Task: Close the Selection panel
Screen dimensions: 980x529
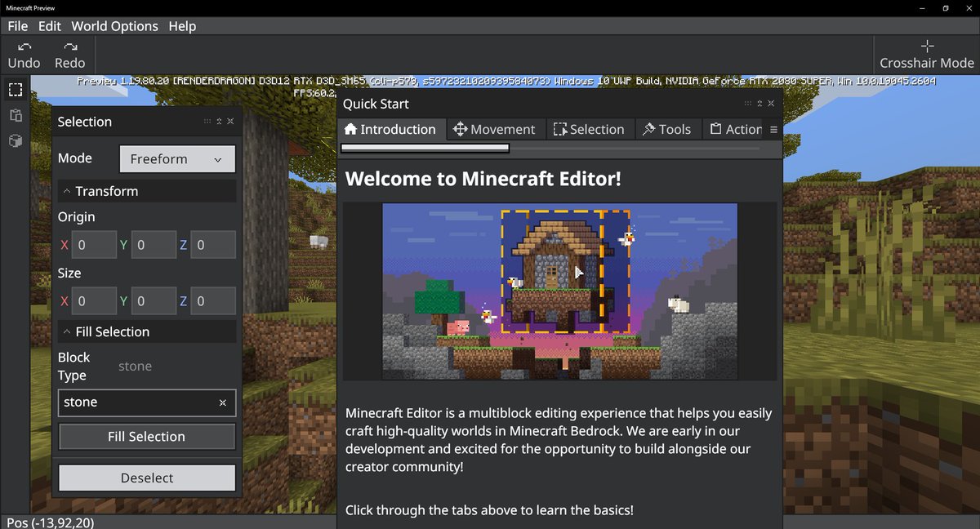Action: click(230, 122)
